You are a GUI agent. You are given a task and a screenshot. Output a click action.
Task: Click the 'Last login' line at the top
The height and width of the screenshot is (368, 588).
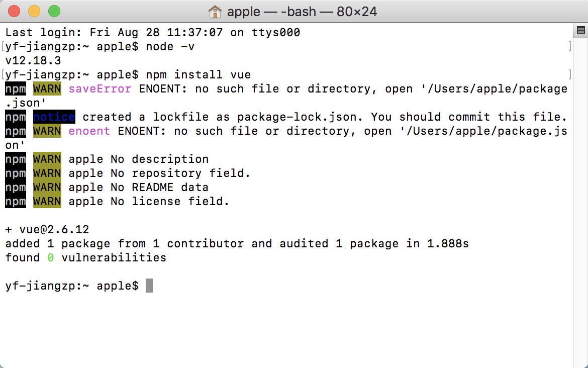tap(153, 33)
